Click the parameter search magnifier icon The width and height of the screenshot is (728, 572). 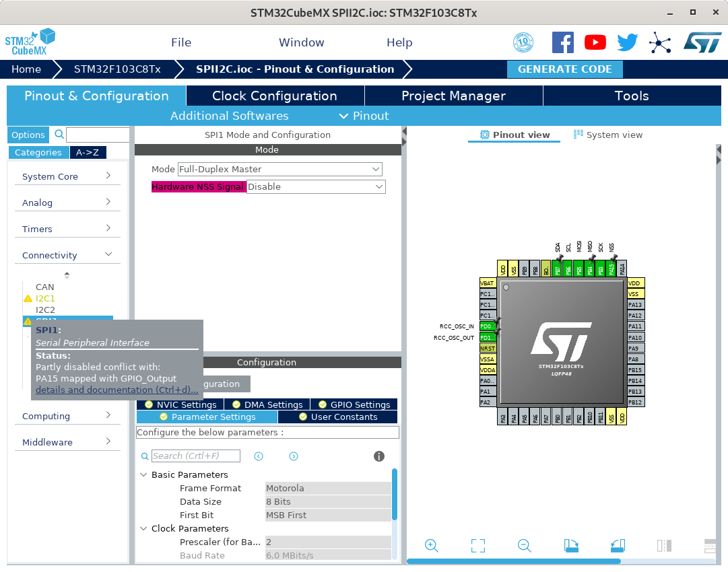coord(145,456)
